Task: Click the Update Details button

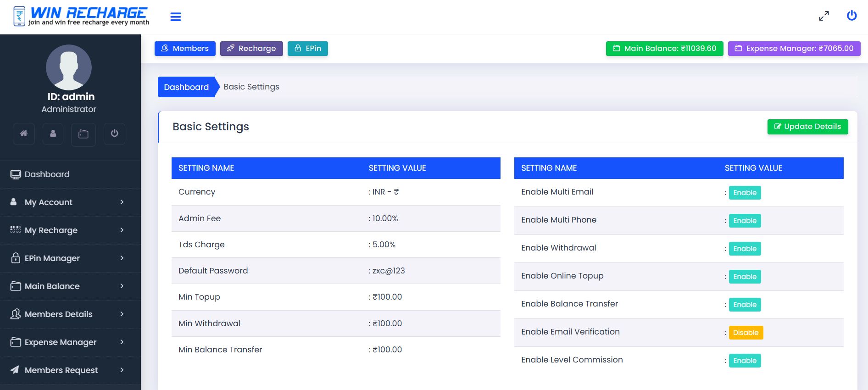Action: [x=807, y=127]
